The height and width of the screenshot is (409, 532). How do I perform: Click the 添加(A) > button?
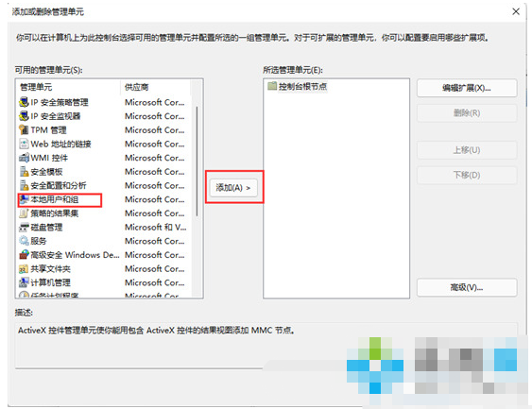coord(233,188)
